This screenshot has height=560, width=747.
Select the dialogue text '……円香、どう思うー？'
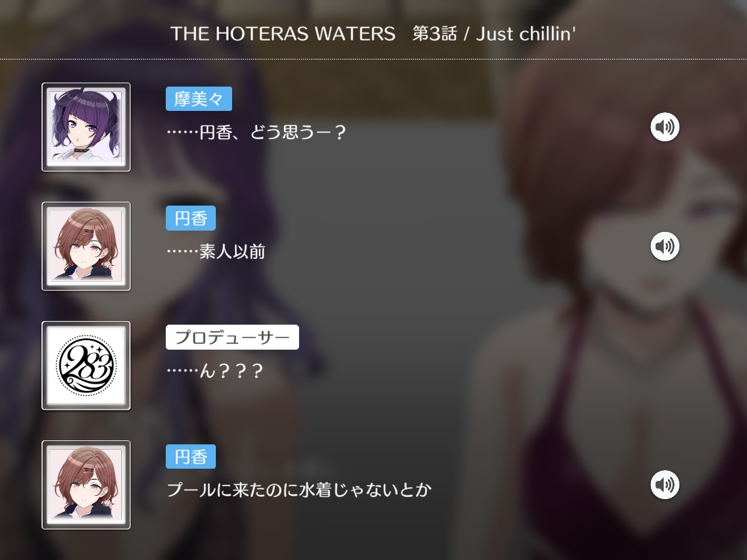pyautogui.click(x=256, y=132)
